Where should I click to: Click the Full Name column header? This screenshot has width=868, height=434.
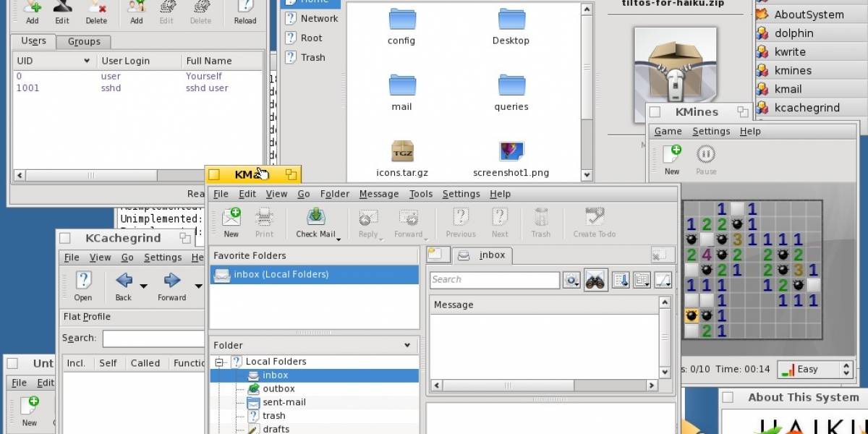222,61
